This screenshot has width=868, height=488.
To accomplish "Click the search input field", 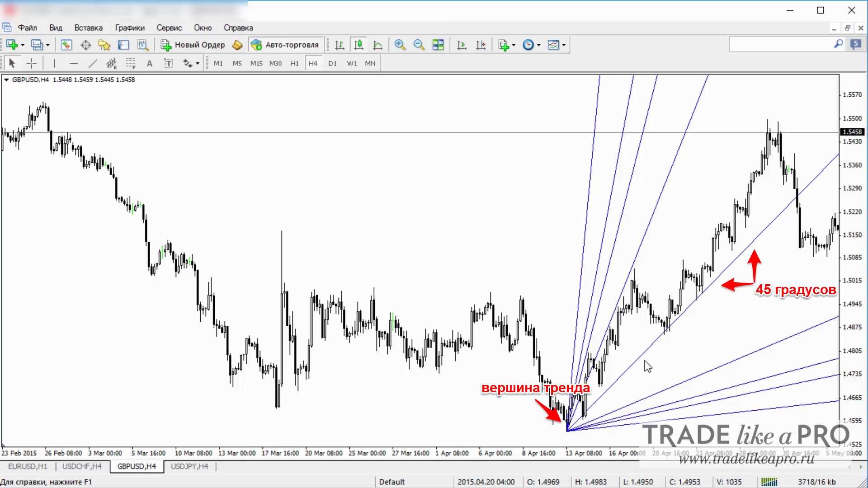I will pos(781,44).
